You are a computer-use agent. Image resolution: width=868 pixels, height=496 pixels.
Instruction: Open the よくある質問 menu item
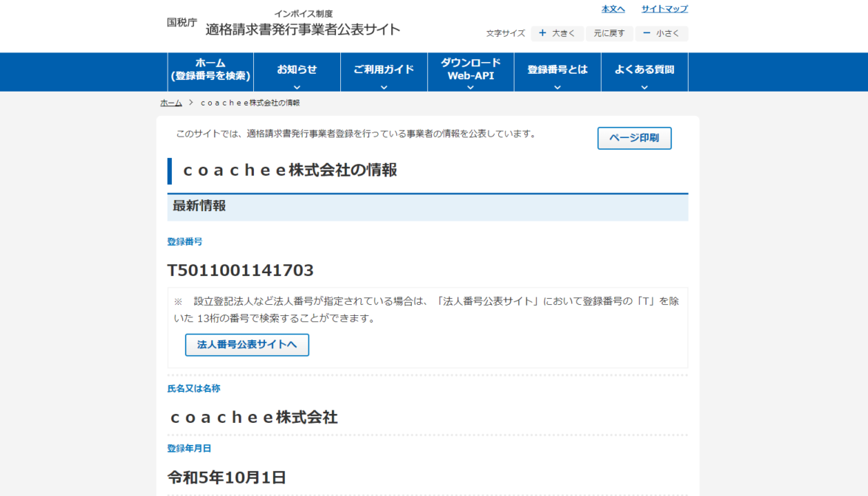pos(644,71)
